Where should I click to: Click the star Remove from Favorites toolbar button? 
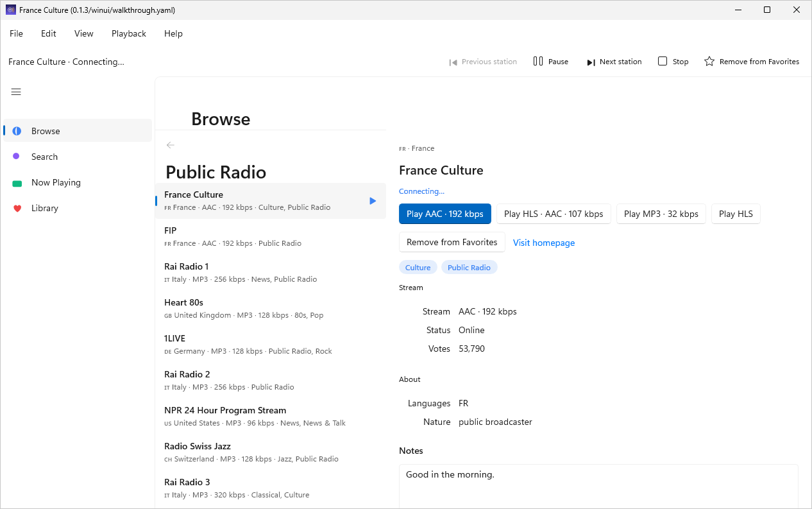752,62
